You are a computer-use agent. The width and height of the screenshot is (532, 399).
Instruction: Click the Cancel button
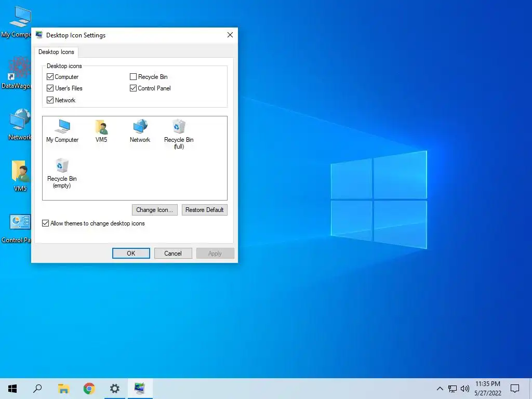[173, 254]
